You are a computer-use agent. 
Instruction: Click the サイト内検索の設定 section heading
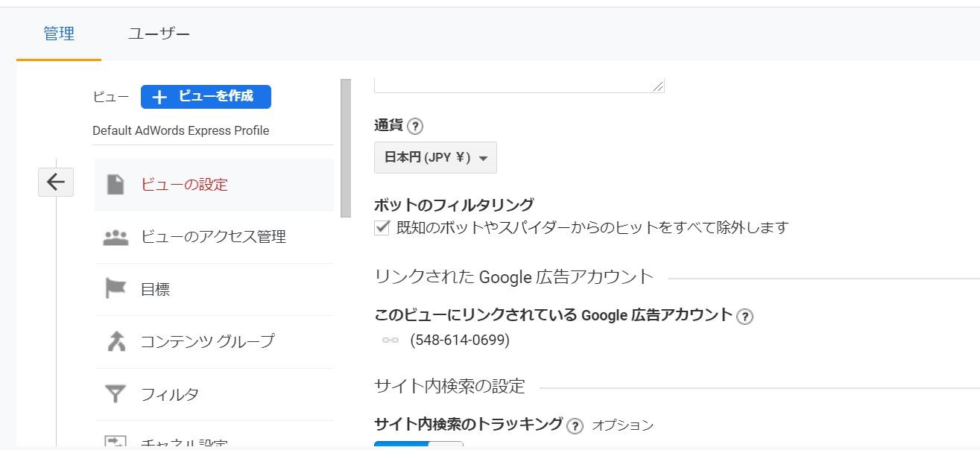pyautogui.click(x=449, y=386)
